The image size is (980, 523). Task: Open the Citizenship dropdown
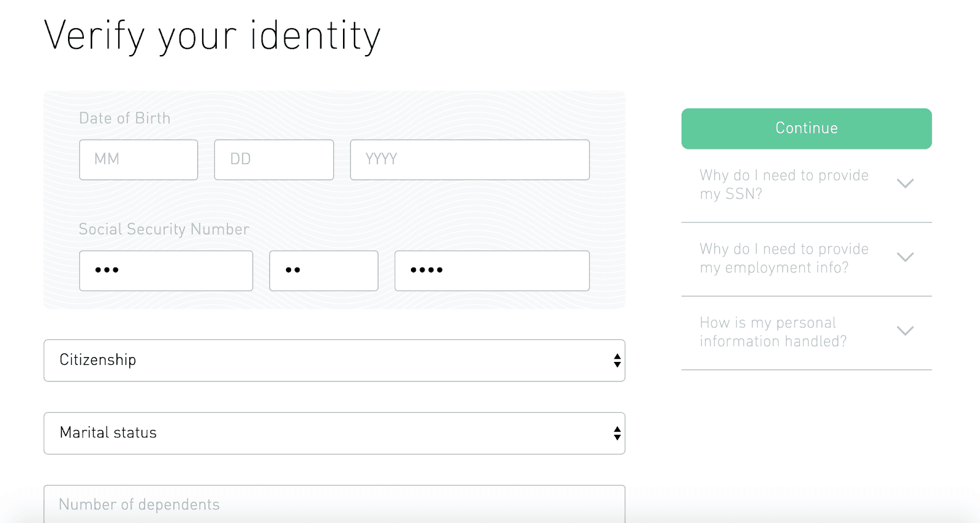(x=334, y=361)
